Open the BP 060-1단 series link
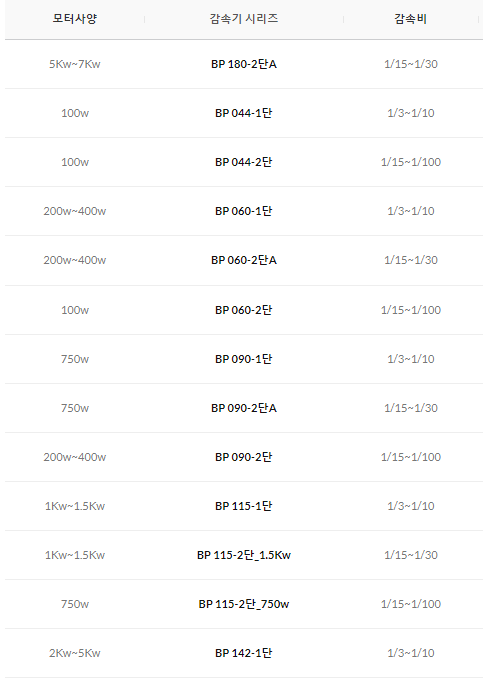The width and height of the screenshot is (483, 683). tap(243, 211)
